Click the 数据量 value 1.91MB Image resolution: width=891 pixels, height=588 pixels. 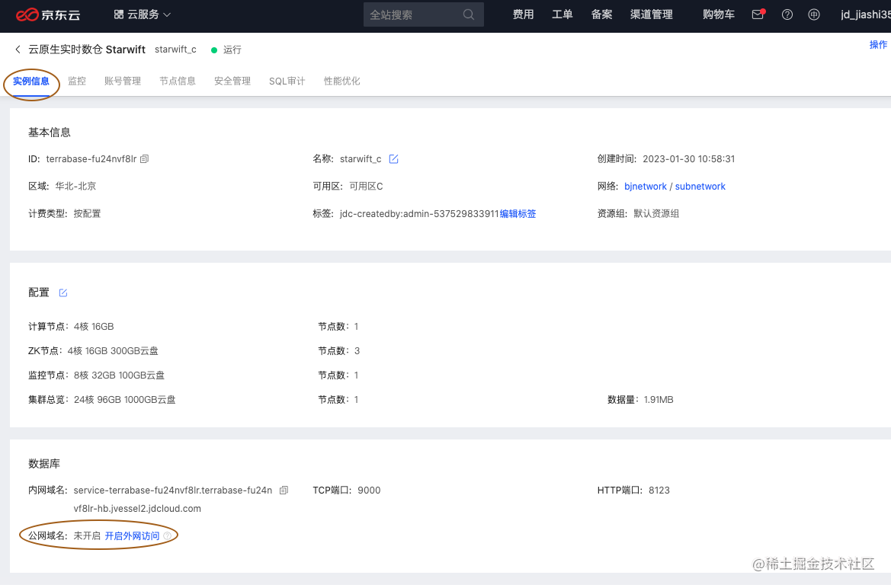(x=659, y=400)
